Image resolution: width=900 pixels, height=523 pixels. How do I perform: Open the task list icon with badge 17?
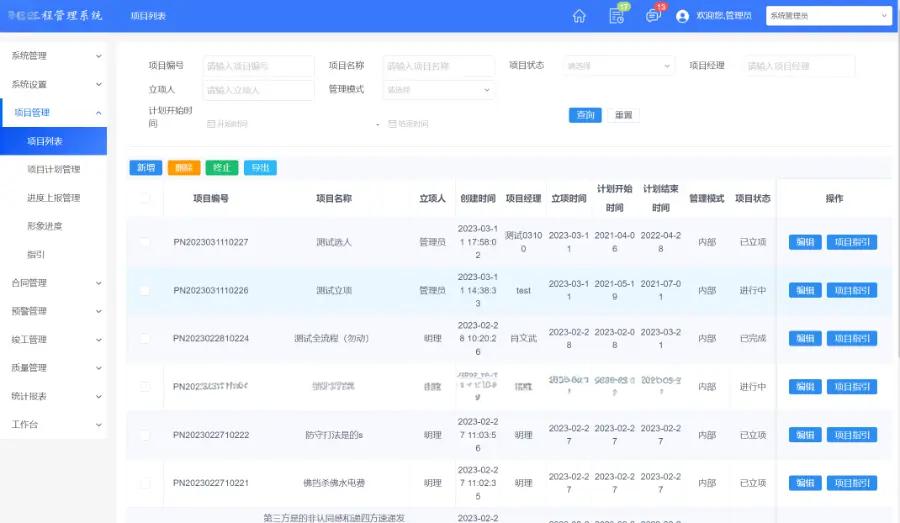tap(616, 16)
